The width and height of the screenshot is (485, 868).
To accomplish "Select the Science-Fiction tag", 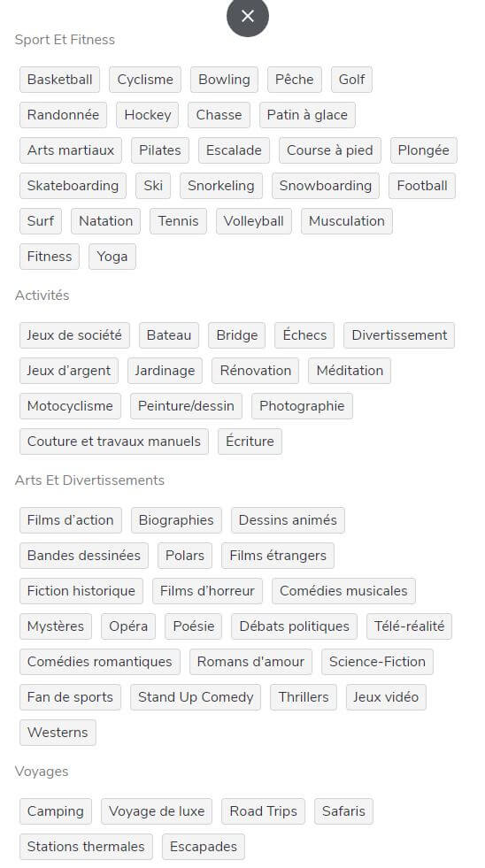I will tap(377, 662).
